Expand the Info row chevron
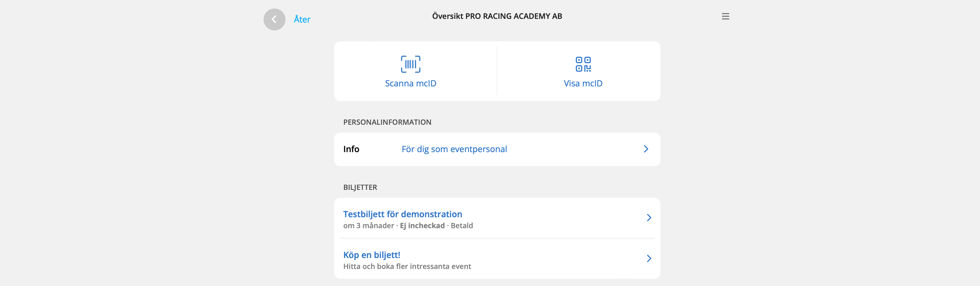The image size is (980, 286). point(646,149)
